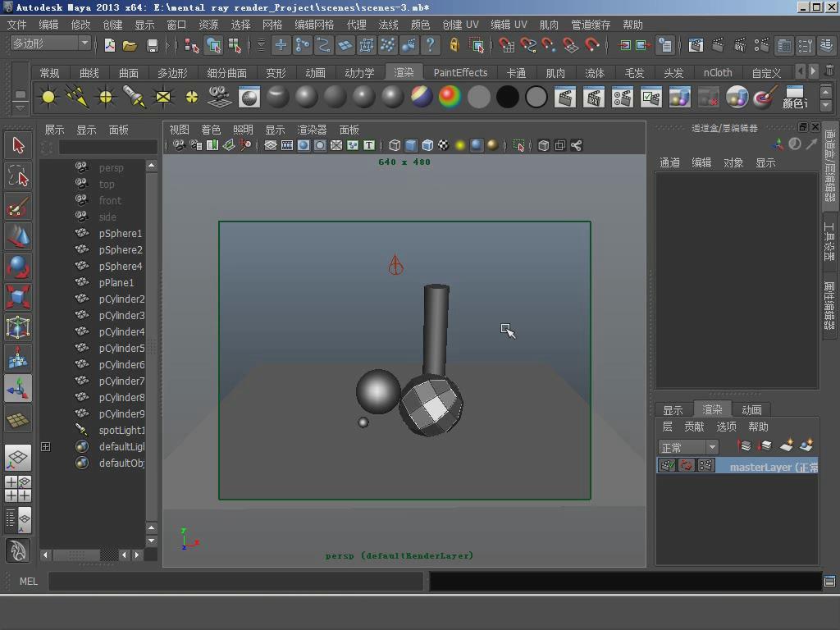Click the flat gray surface shader swatch
This screenshot has width=840, height=630.
(479, 97)
